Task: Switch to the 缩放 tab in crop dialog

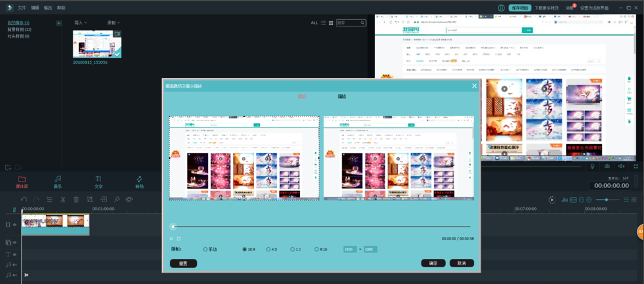Action: click(x=342, y=96)
